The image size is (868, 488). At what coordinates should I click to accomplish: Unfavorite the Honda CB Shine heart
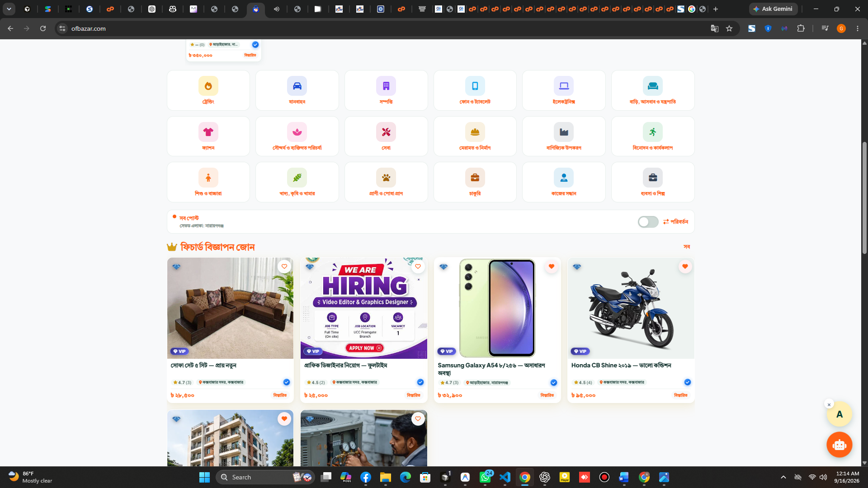685,267
